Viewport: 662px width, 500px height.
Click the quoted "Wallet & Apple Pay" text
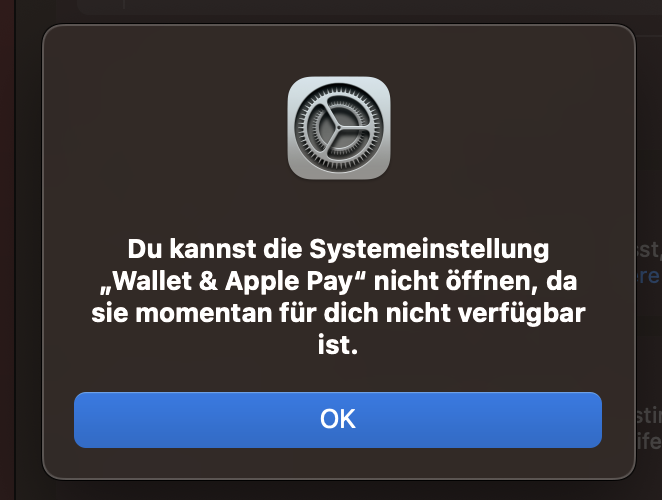(234, 281)
